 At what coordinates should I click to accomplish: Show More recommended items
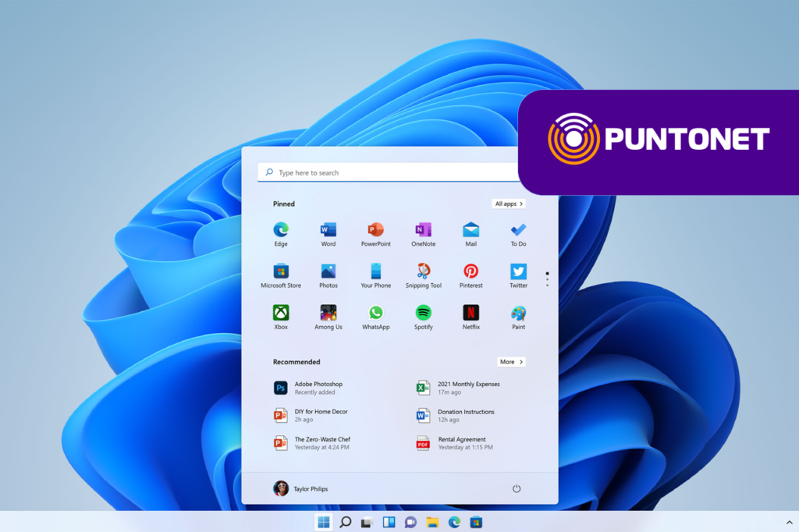point(511,361)
